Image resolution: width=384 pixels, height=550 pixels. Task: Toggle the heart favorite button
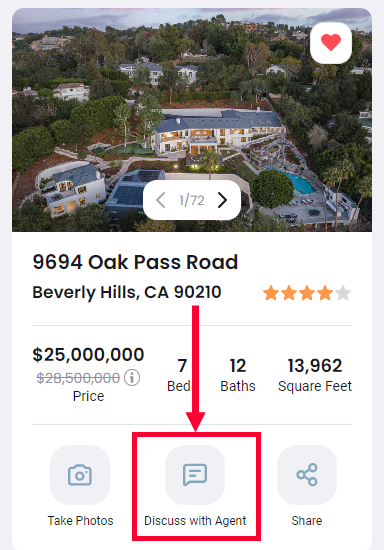click(331, 43)
